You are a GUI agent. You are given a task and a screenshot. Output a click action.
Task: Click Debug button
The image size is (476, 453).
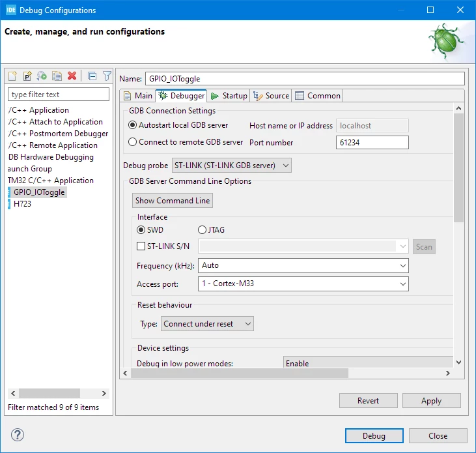[374, 435]
